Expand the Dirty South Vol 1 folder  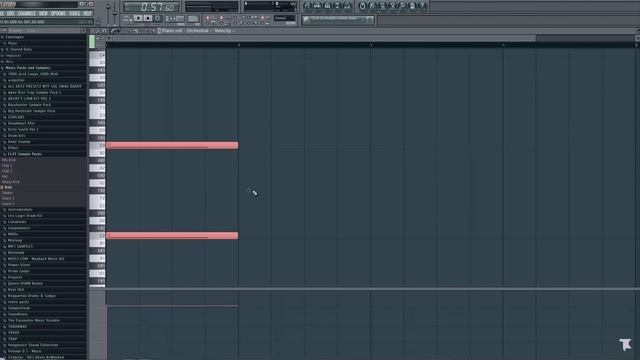23,129
